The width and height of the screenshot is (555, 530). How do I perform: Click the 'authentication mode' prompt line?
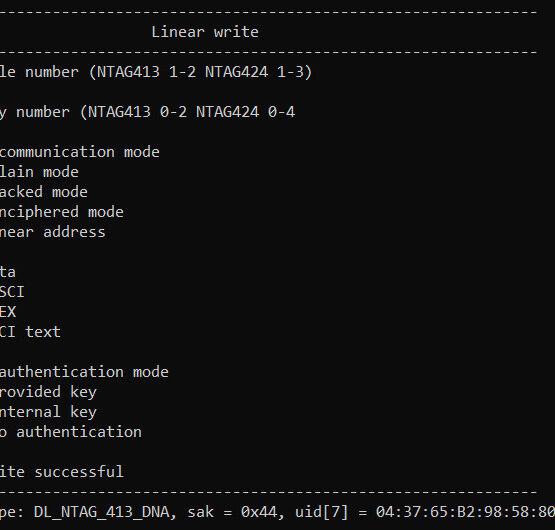[x=84, y=372]
